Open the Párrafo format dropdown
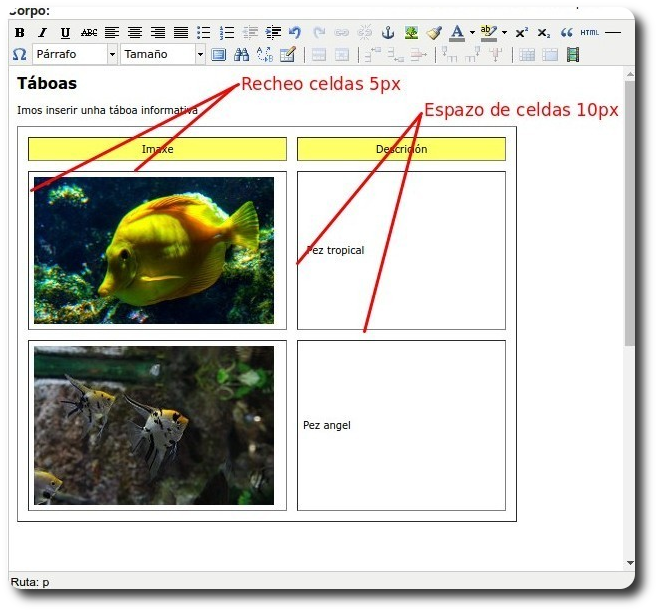 pos(75,55)
